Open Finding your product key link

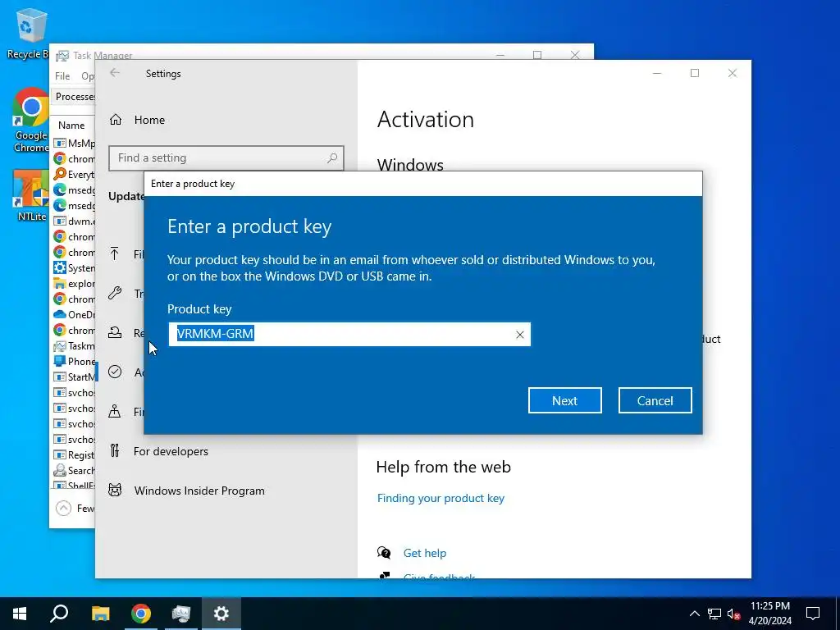click(441, 498)
